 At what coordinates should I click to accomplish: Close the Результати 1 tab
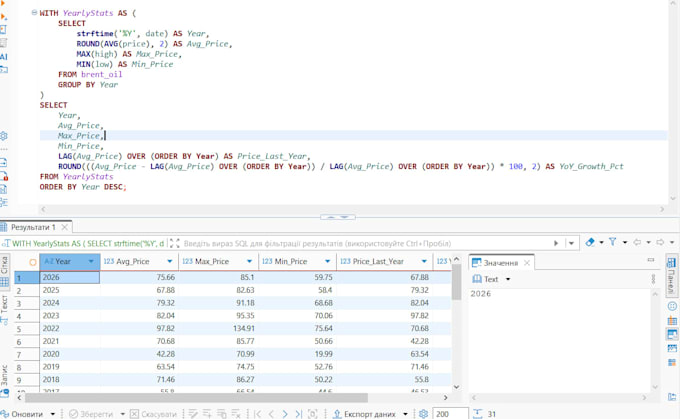(x=64, y=227)
